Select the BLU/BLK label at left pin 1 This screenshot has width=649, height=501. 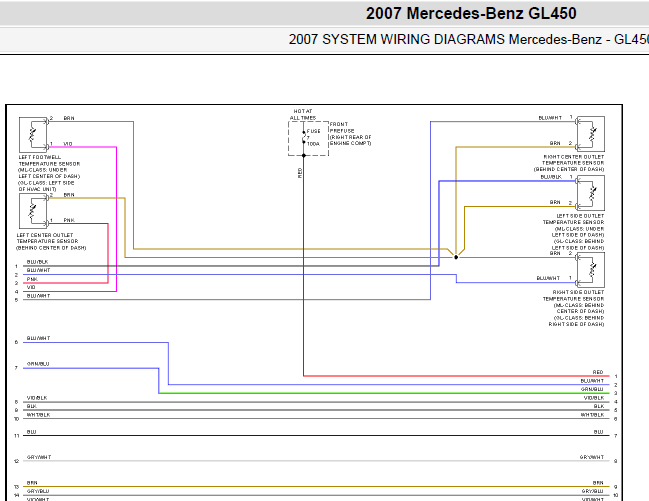(37, 262)
